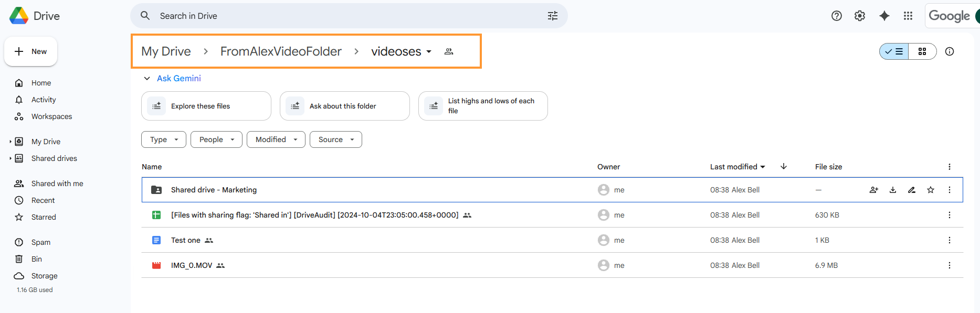Viewport: 980px width, 313px height.
Task: Open Help question mark icon
Action: coord(837,16)
